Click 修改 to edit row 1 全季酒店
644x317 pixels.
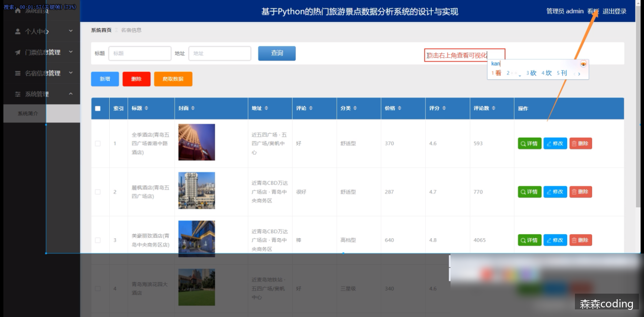click(x=555, y=144)
